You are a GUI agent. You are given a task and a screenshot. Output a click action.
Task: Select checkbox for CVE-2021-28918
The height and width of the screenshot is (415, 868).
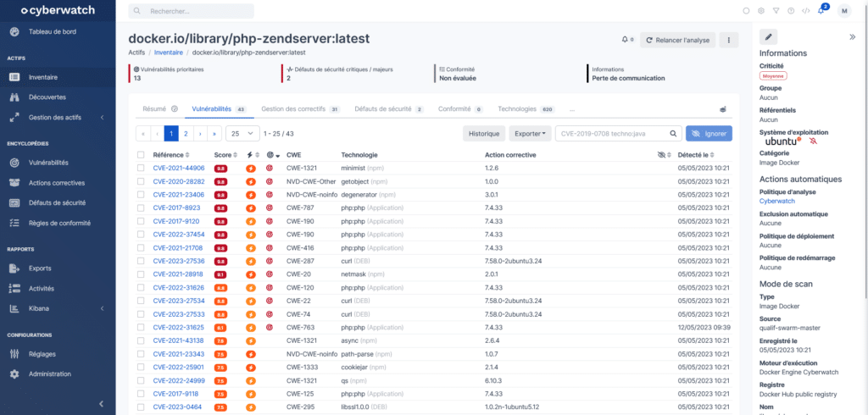[x=141, y=274]
